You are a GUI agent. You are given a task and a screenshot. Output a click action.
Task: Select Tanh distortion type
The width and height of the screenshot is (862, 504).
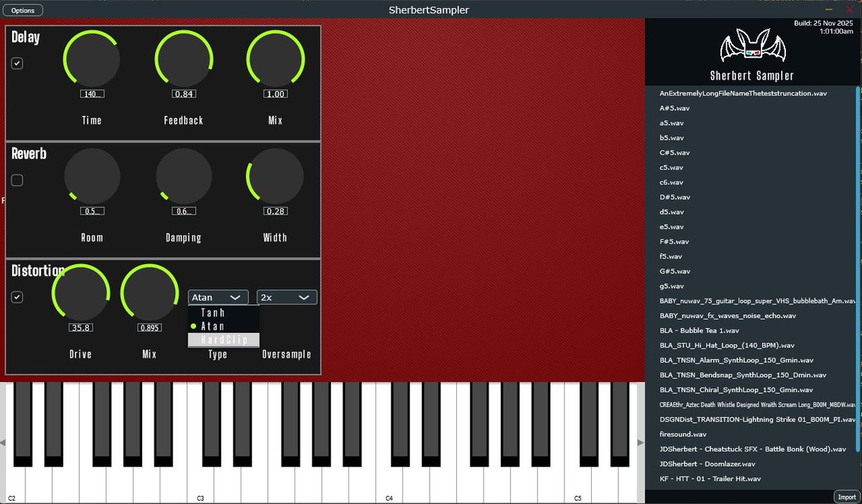click(223, 313)
